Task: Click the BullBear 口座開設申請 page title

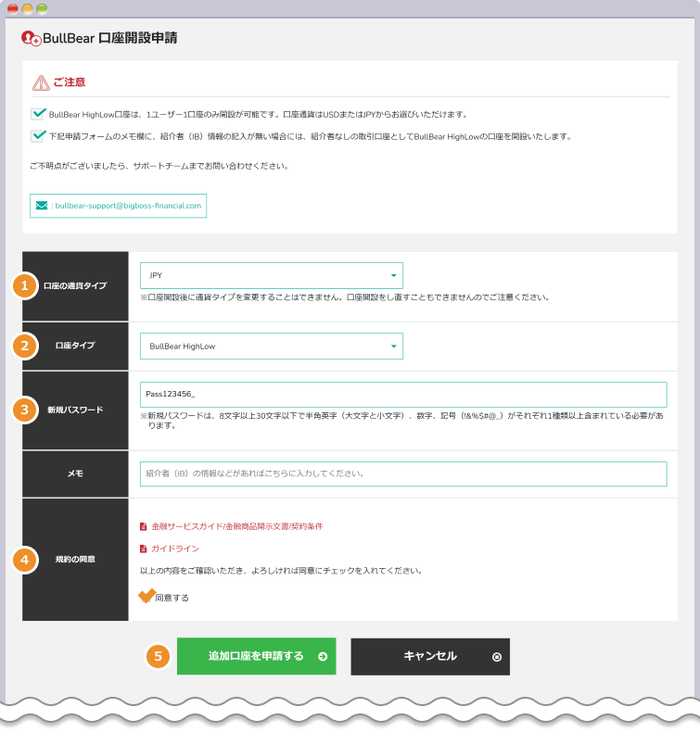Action: pos(110,38)
